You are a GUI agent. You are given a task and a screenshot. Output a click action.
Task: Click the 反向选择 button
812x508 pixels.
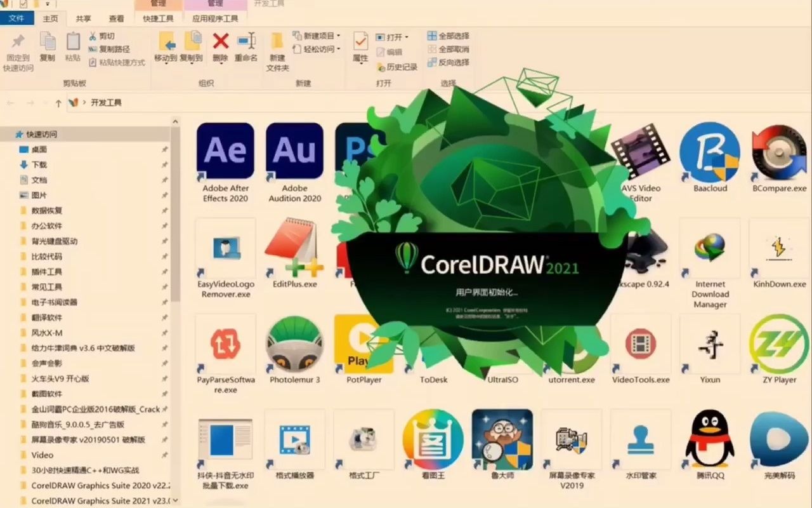pos(449,62)
